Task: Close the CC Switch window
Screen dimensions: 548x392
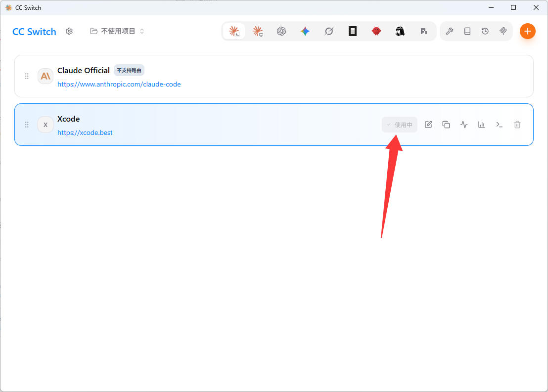Action: coord(536,8)
